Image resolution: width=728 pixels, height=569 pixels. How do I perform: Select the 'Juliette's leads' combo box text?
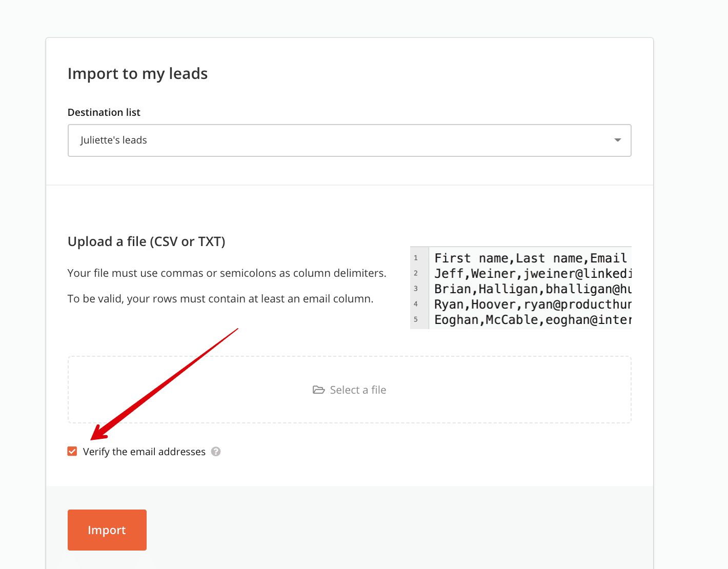click(x=114, y=140)
